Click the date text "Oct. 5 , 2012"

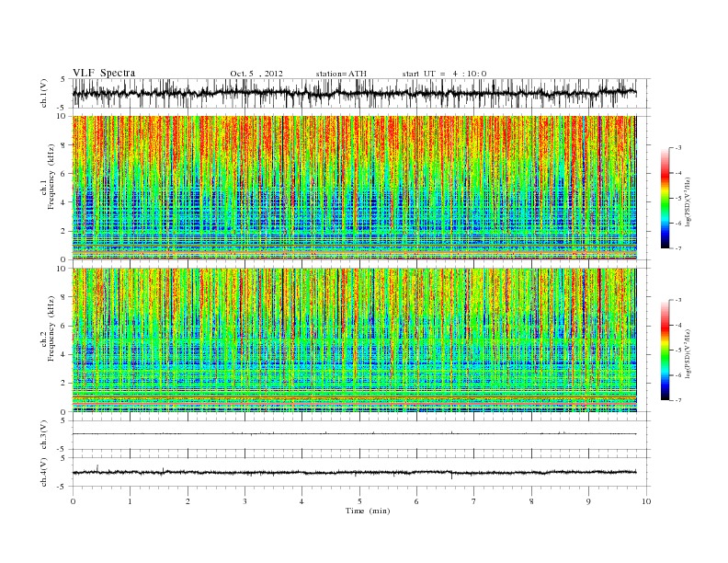tap(256, 74)
